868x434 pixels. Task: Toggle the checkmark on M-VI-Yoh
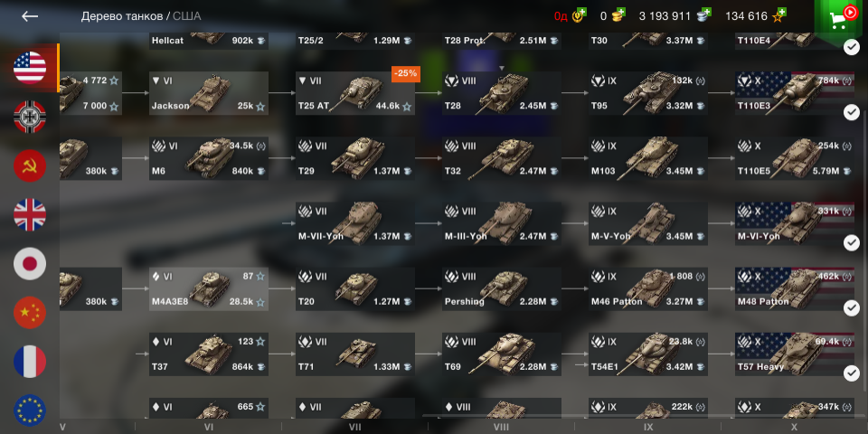coord(852,242)
